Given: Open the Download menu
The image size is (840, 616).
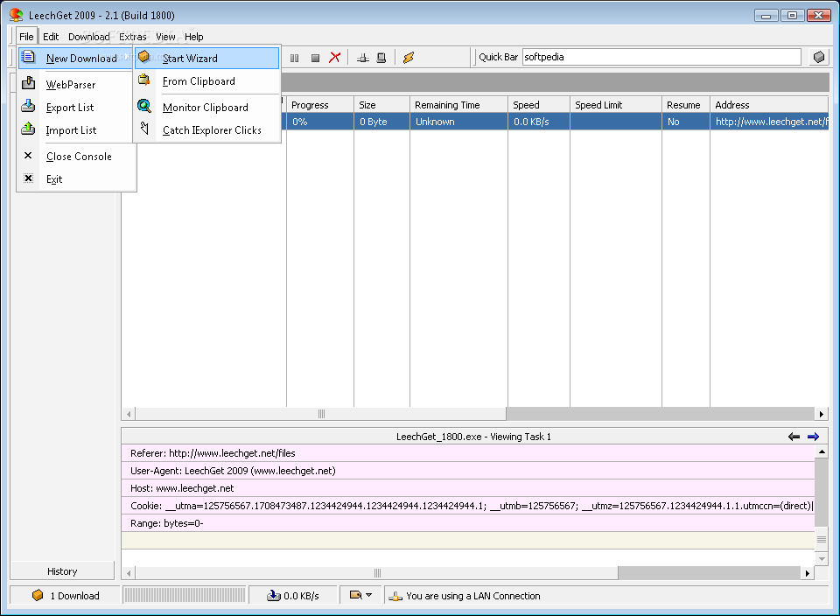Looking at the screenshot, I should [89, 37].
